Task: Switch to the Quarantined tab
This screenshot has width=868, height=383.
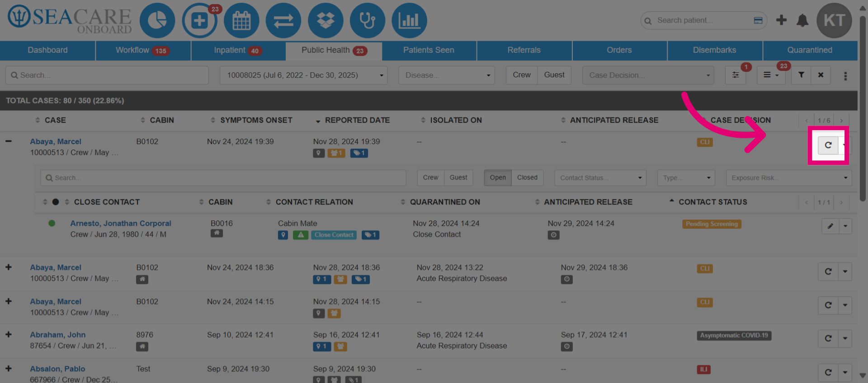Action: click(x=810, y=50)
